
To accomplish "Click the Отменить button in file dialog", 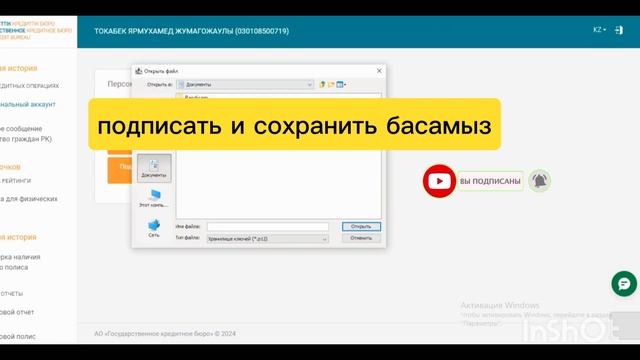I will (361, 238).
